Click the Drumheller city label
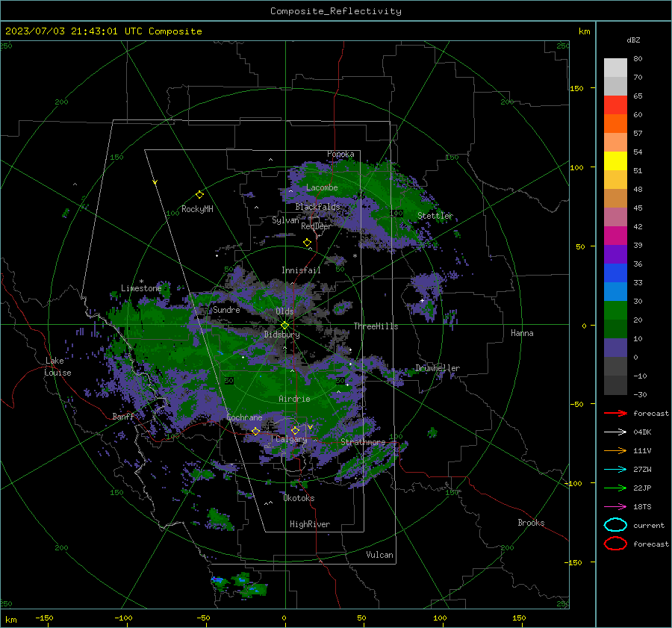This screenshot has width=672, height=628. click(x=438, y=368)
